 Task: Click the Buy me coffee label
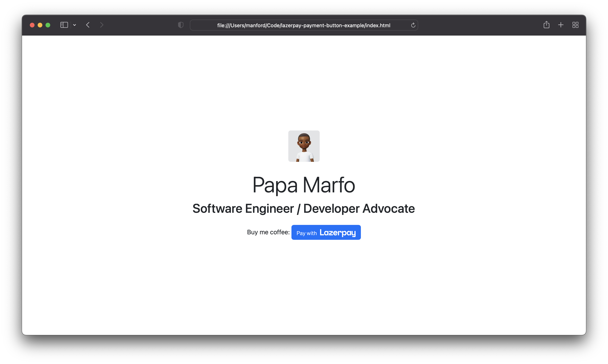click(x=268, y=232)
